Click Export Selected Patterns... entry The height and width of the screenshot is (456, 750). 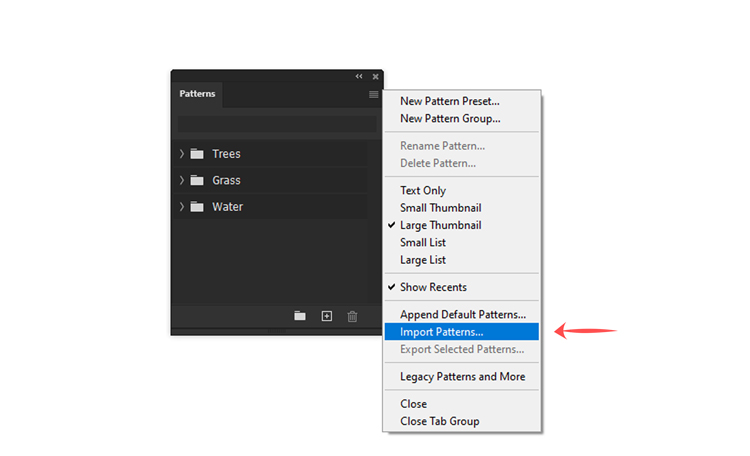click(x=462, y=349)
